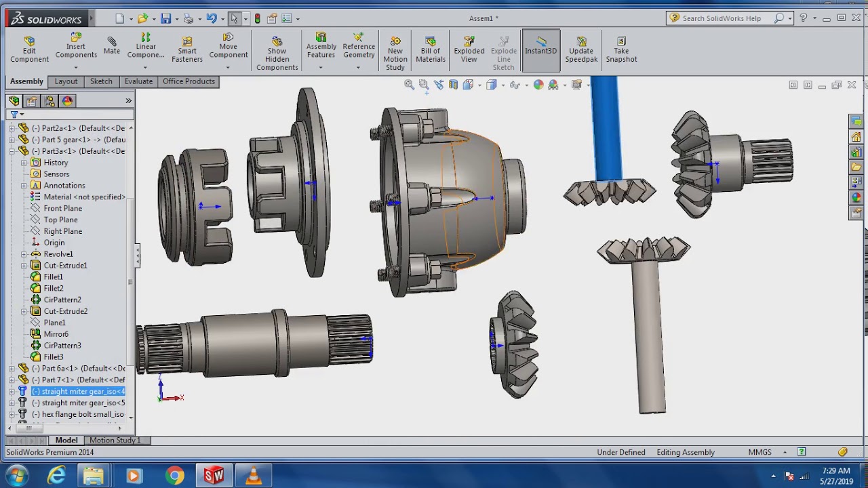Activate the Move Component tool
This screenshot has width=868, height=488.
tap(229, 46)
